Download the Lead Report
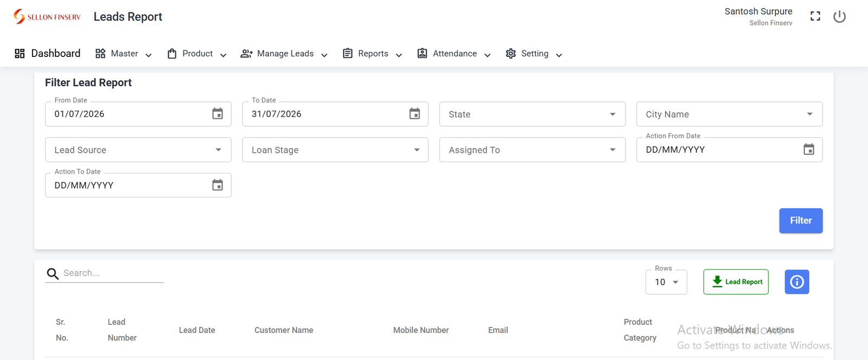Viewport: 868px width, 360px height. click(736, 282)
